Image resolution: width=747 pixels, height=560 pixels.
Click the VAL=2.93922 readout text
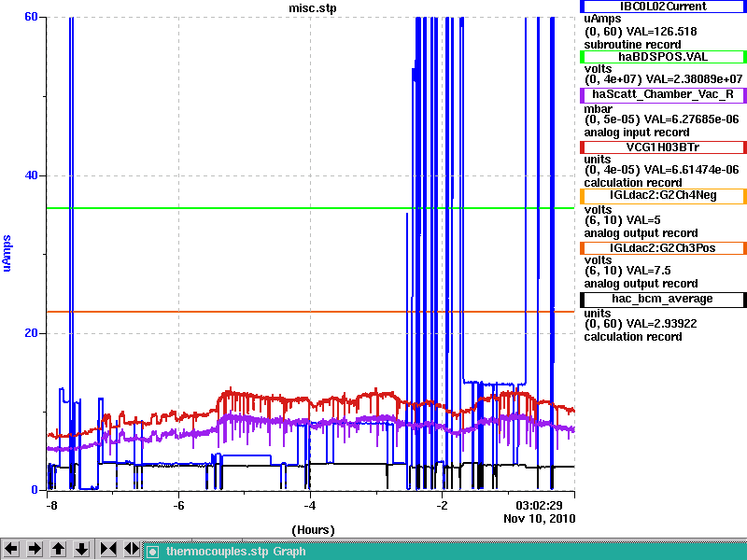(661, 323)
